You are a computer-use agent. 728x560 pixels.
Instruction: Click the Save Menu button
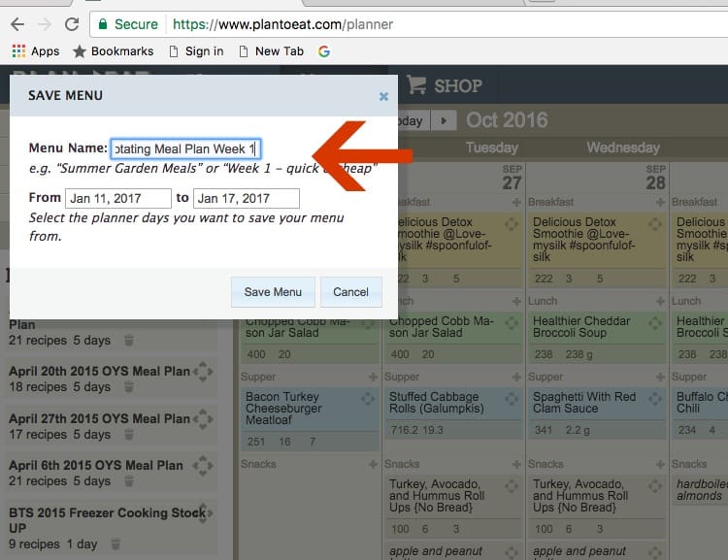tap(273, 292)
